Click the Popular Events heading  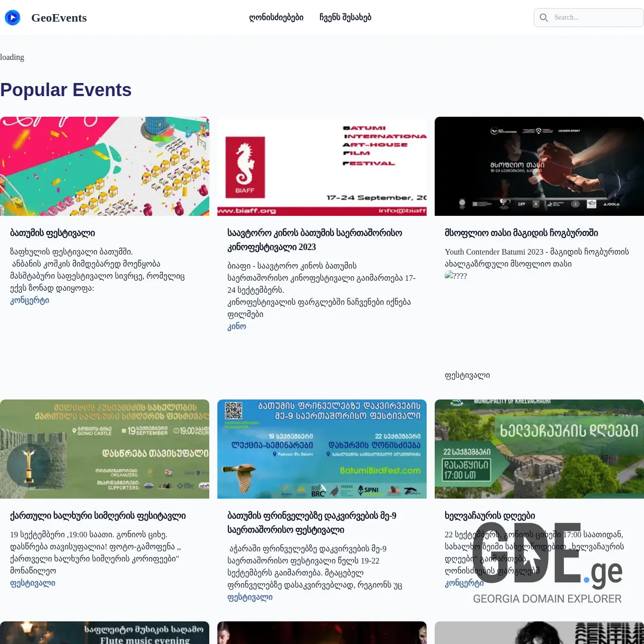click(66, 90)
